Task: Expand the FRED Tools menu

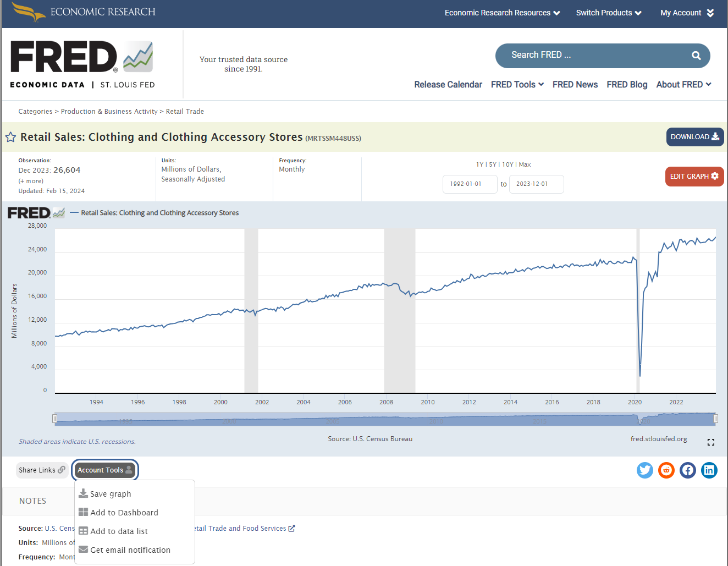Action: 517,84
